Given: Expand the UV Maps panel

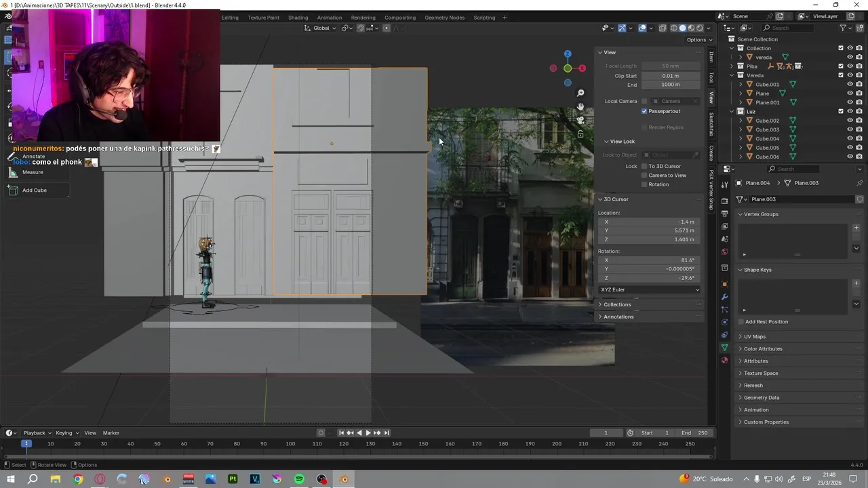Looking at the screenshot, I should point(754,337).
